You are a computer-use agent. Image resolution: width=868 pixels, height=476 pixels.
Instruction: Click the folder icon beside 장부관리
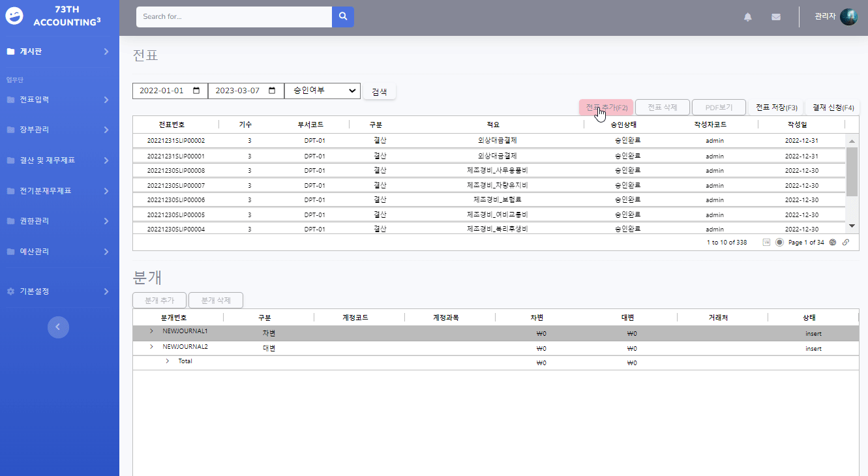tap(10, 130)
